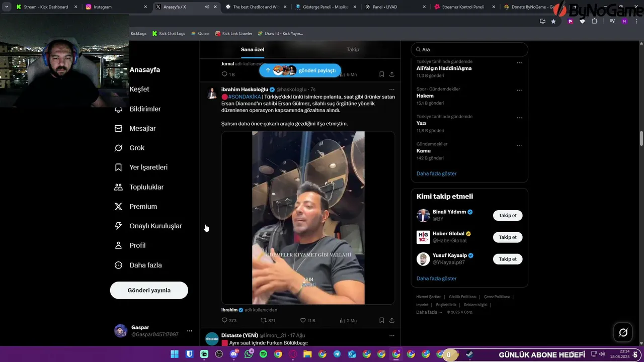
Task: Follow Binali Yıldırım with Takip et
Action: click(x=508, y=215)
